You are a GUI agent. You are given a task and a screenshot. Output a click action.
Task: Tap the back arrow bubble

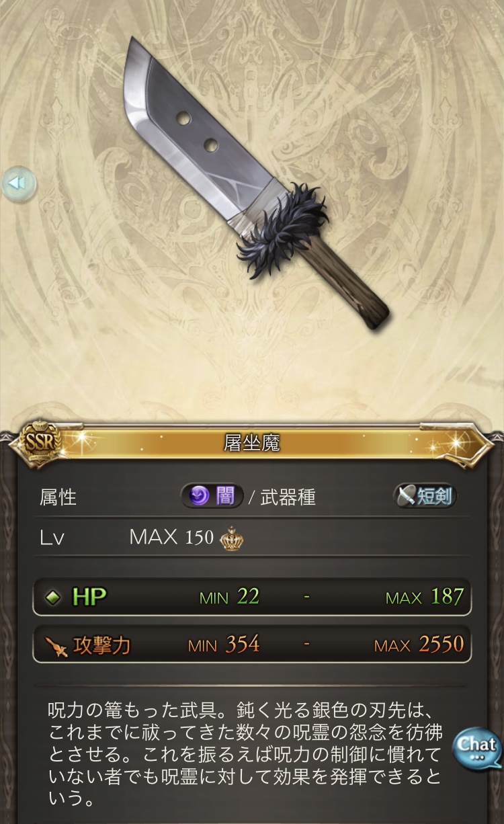point(18,183)
